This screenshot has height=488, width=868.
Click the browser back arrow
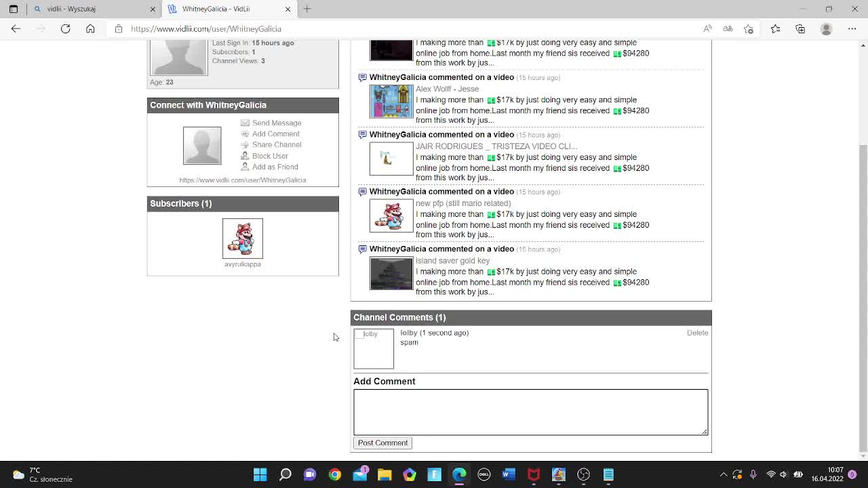point(16,28)
